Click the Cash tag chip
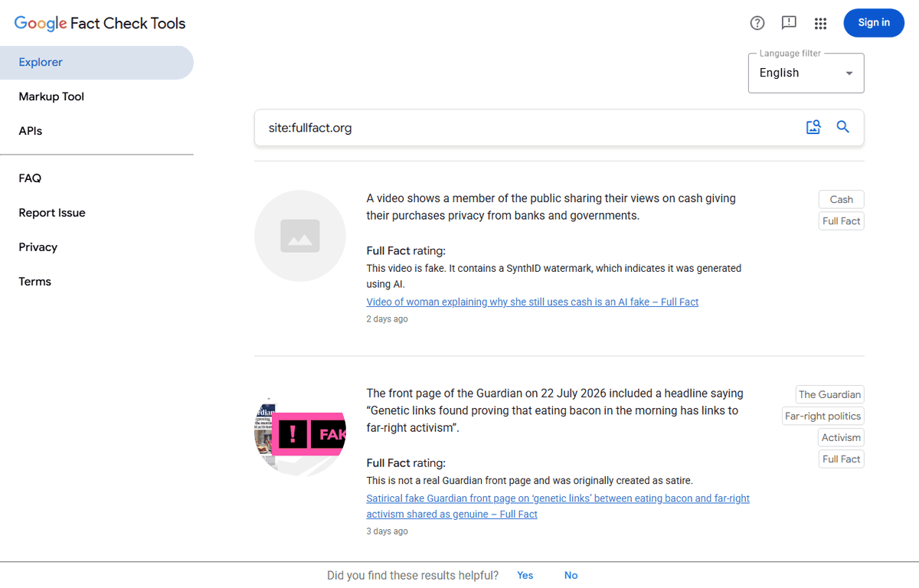The image size is (919, 588). (841, 199)
